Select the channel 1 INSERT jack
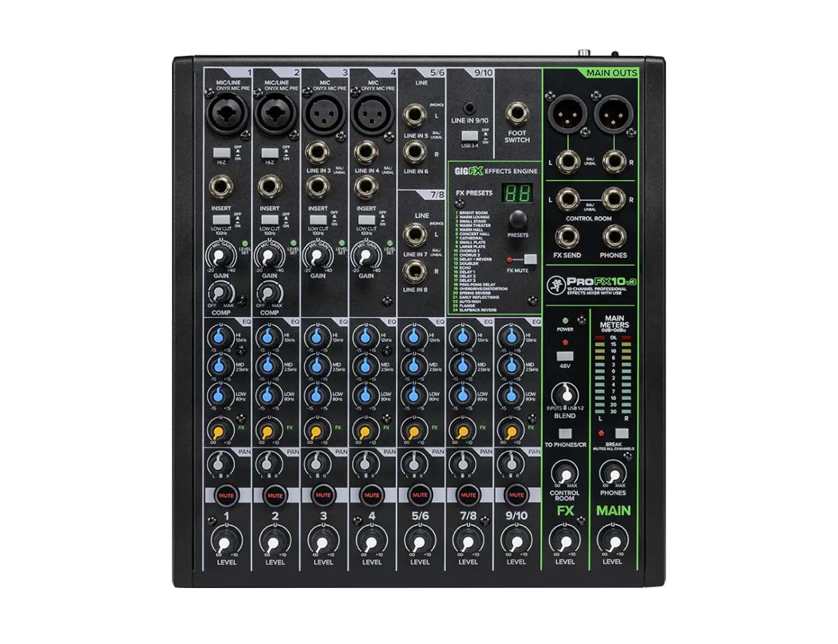This screenshot has height=644, width=838. [221, 188]
